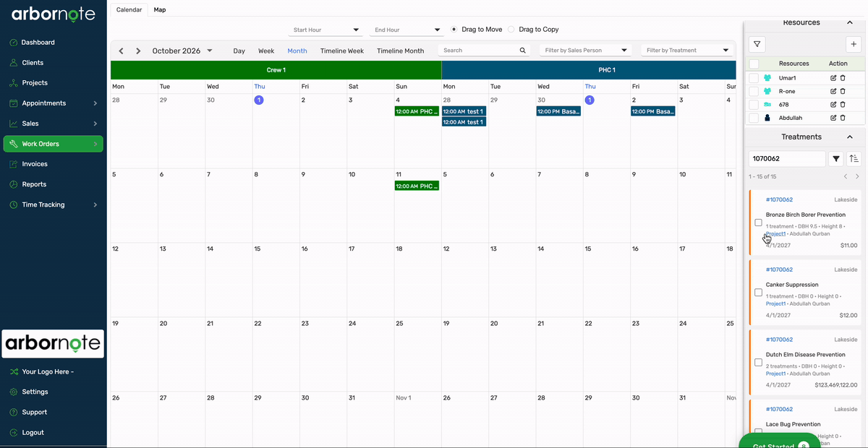Go to next month arrow
This screenshot has height=448, width=868.
tap(138, 51)
